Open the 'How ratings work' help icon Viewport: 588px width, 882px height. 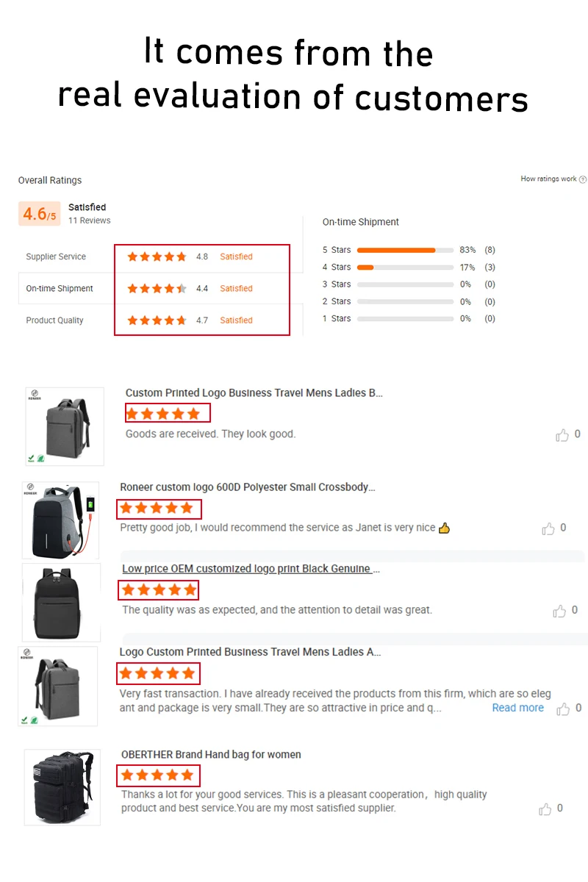(x=583, y=179)
